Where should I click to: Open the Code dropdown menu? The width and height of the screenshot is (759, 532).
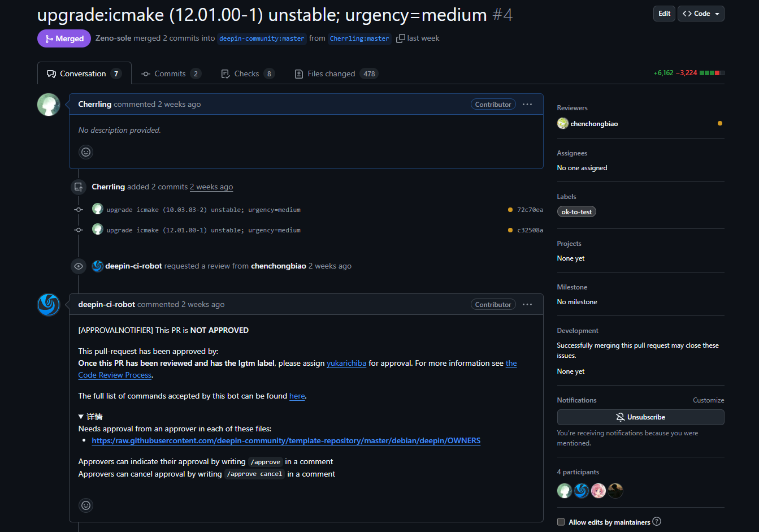(701, 14)
